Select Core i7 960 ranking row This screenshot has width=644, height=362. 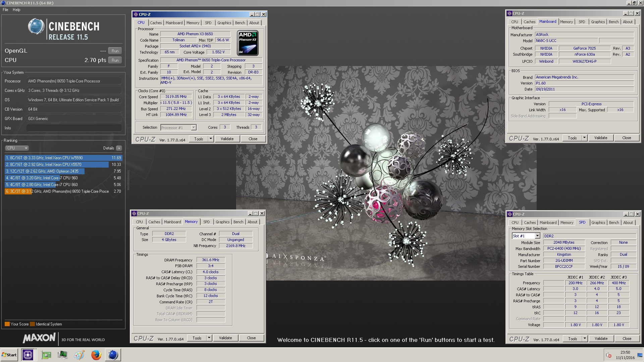click(63, 178)
